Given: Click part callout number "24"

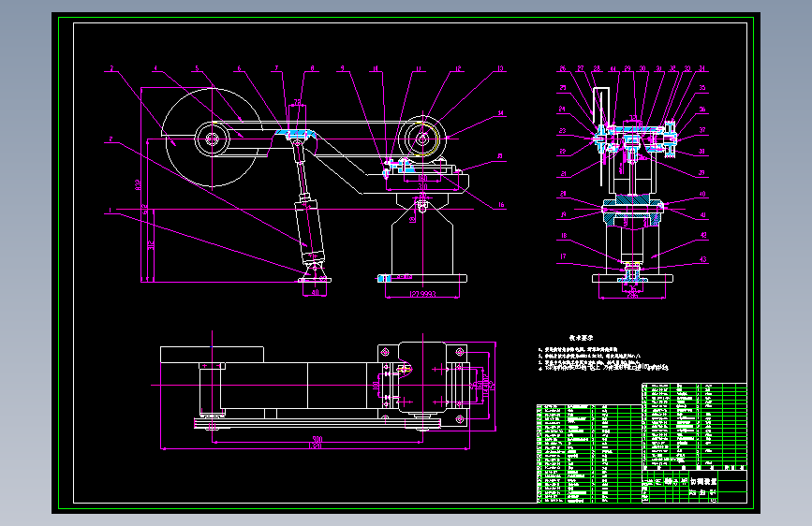Looking at the screenshot, I should click(x=562, y=109).
